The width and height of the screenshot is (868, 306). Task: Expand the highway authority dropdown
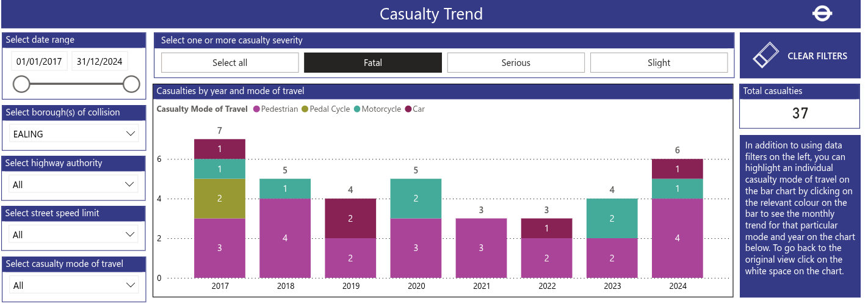pos(74,184)
